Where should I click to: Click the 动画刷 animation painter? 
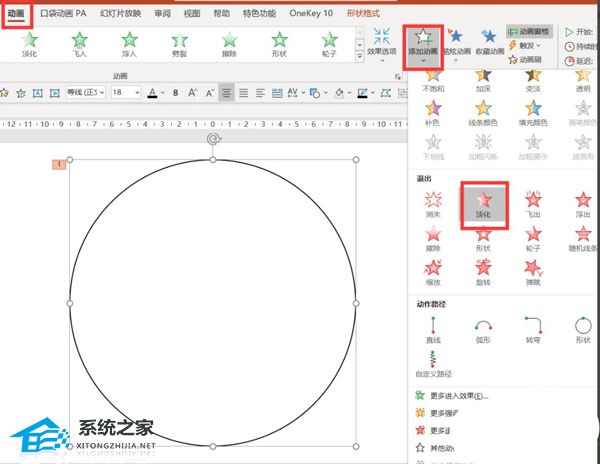pos(525,60)
